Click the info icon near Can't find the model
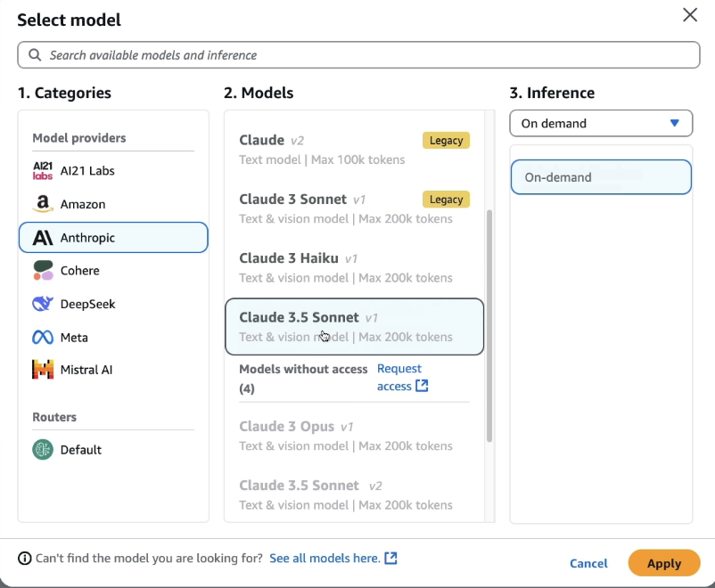The width and height of the screenshot is (715, 588). pyautogui.click(x=25, y=558)
